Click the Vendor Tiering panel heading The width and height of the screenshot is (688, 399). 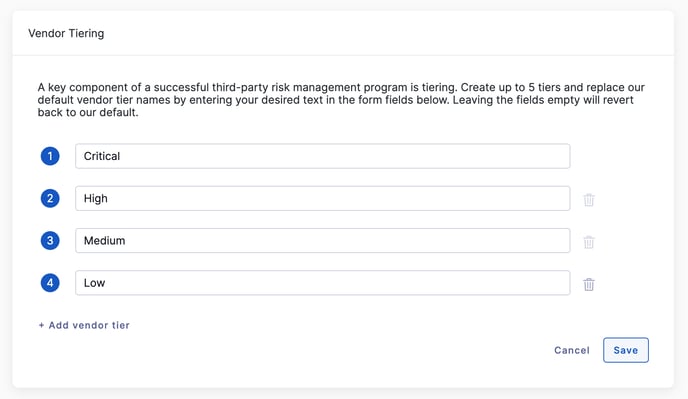pyautogui.click(x=66, y=33)
